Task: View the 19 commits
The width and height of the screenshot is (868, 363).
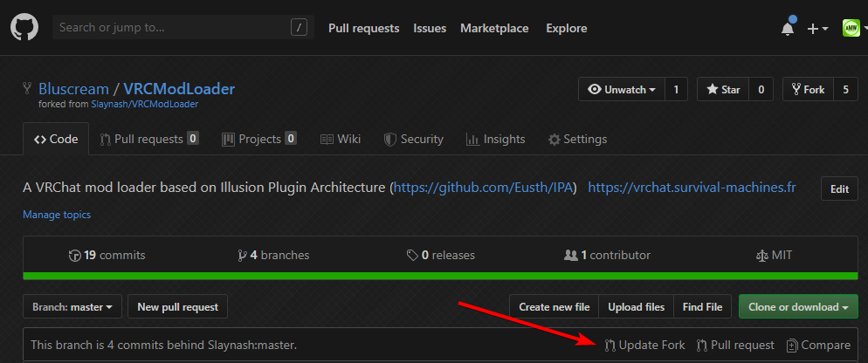Action: point(107,255)
